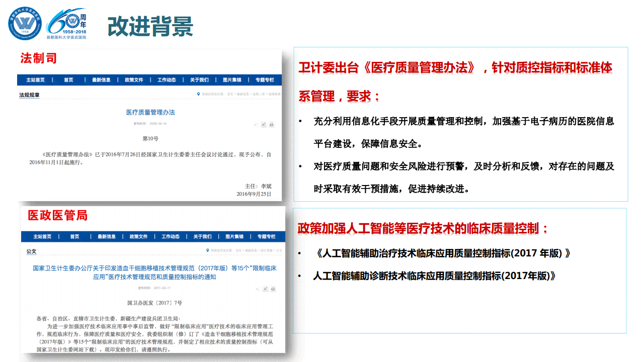Screen dimensions: 644x362
Task: Click the red 医政医管局 label
Action: 58,215
